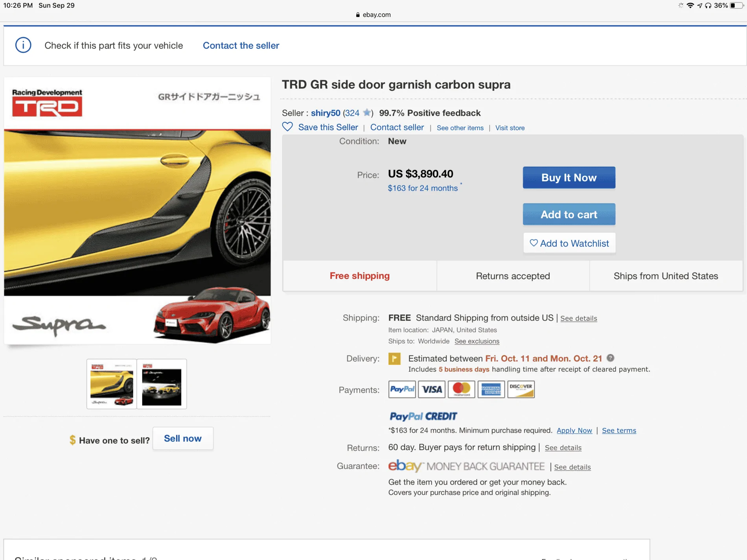This screenshot has height=560, width=747.
Task: Click the 99.7% Positive feedback text
Action: point(430,113)
